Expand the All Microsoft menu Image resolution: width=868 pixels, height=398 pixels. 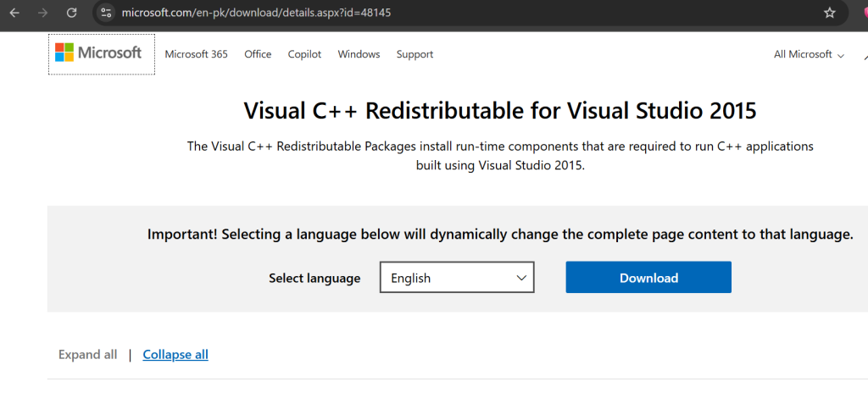[x=809, y=54]
